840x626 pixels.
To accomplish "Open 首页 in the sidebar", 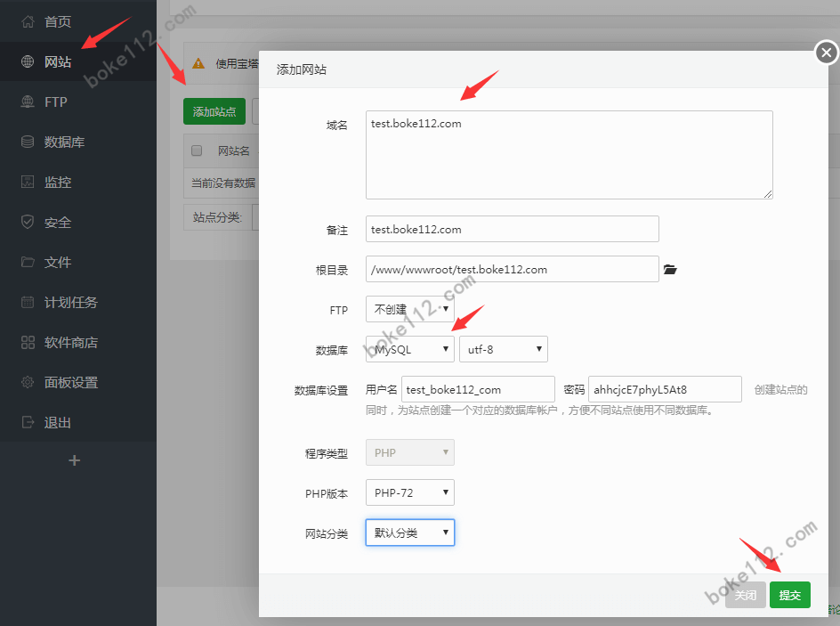I will click(x=78, y=21).
